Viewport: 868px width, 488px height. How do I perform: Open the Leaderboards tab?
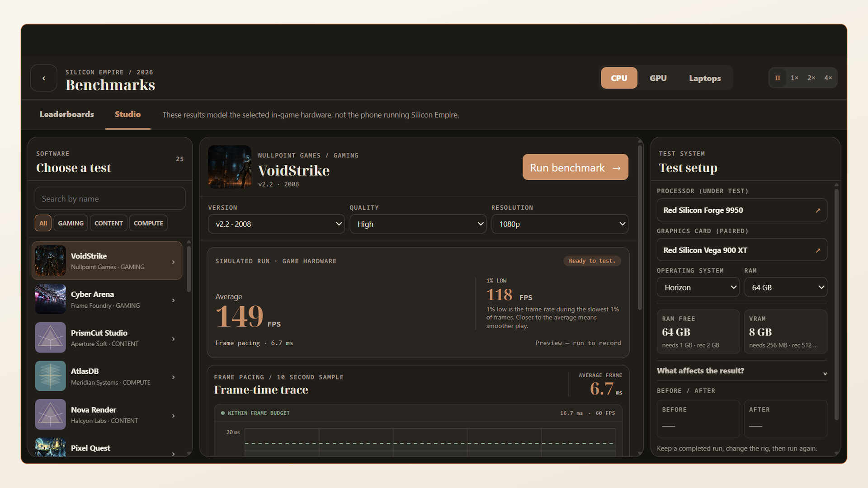(67, 114)
